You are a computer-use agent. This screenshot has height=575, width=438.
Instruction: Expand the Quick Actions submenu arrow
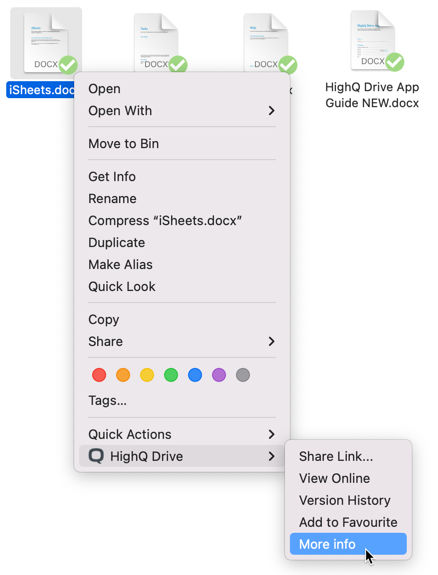pyautogui.click(x=271, y=434)
